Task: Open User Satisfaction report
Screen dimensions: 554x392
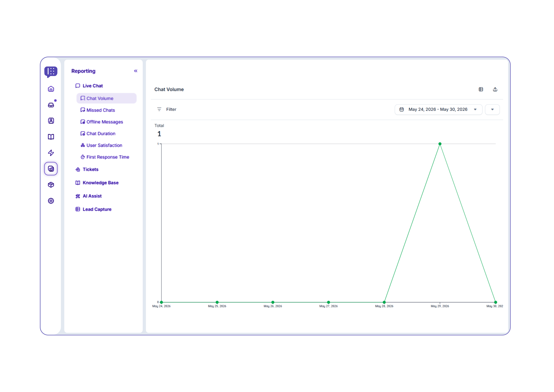Action: coord(101,145)
